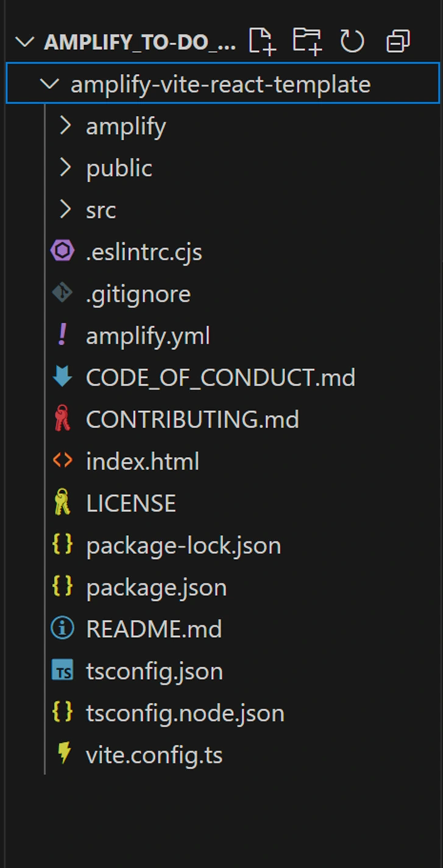The width and height of the screenshot is (443, 868).
Task: Open index.html in the editor
Action: (x=143, y=462)
